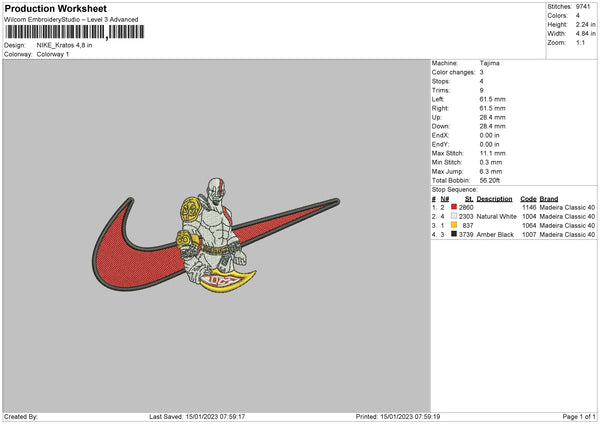The height and width of the screenshot is (424, 600).
Task: Click the Max Stitch value '11.1 mm'
Action: pos(492,153)
